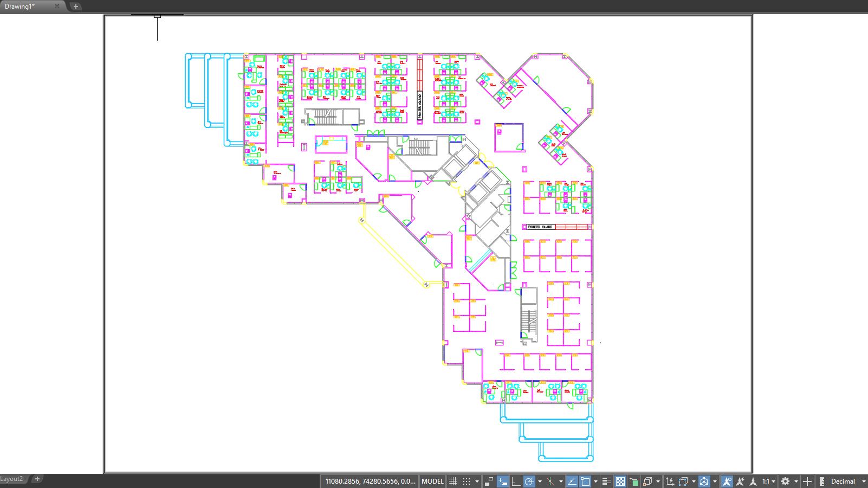Open the 1:1 annotation scale list
868x488 pixels.
[x=769, y=481]
